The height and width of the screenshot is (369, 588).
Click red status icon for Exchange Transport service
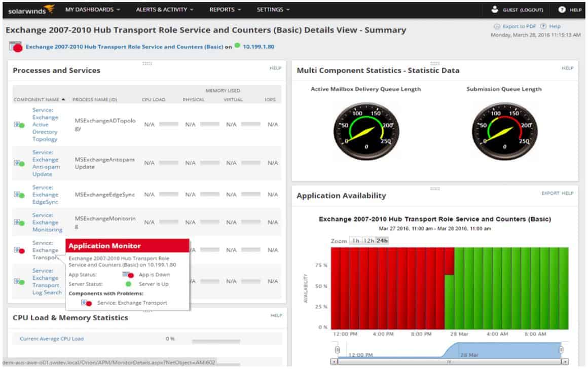tap(19, 250)
